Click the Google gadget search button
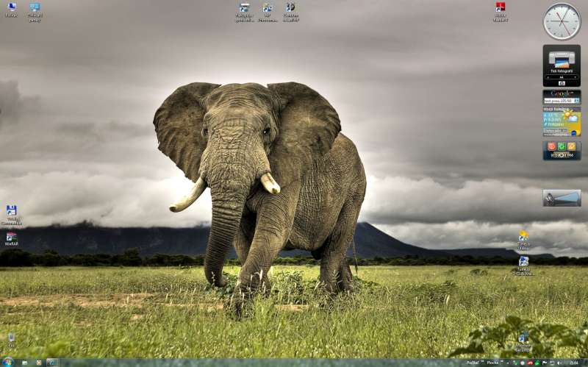This screenshot has width=588, height=367. 576,101
